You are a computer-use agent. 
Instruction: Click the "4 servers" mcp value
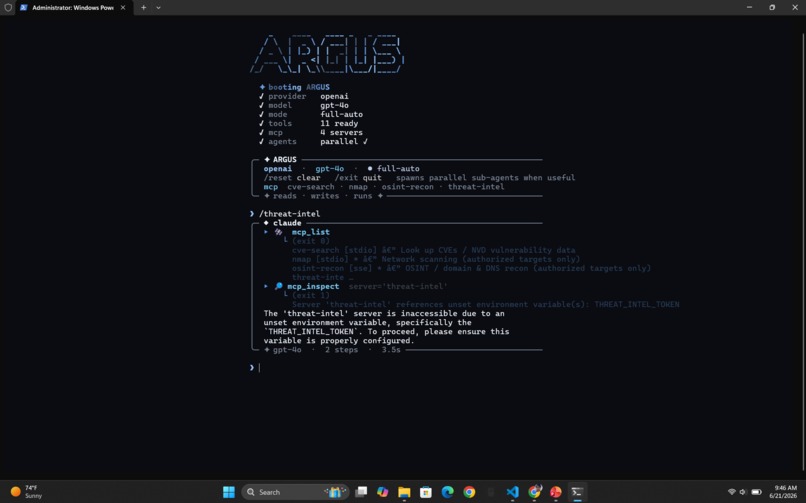pyautogui.click(x=341, y=133)
